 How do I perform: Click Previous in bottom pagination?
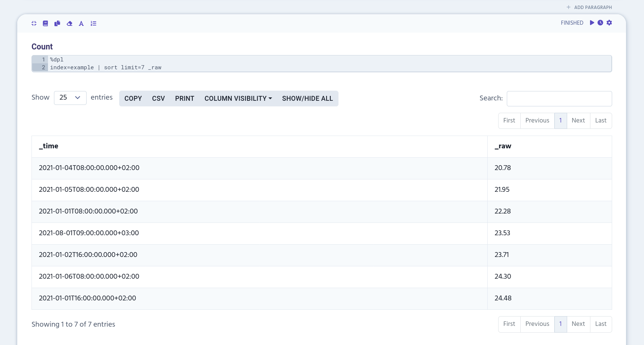pyautogui.click(x=538, y=324)
